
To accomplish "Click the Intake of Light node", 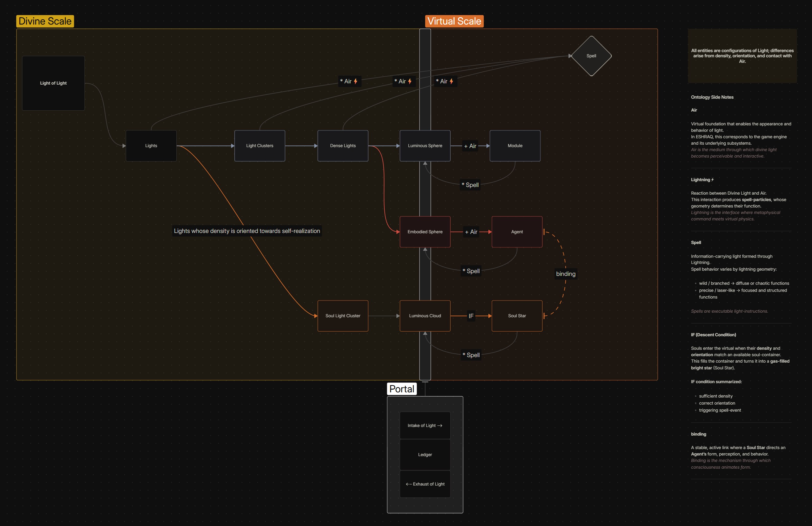I will 425,425.
